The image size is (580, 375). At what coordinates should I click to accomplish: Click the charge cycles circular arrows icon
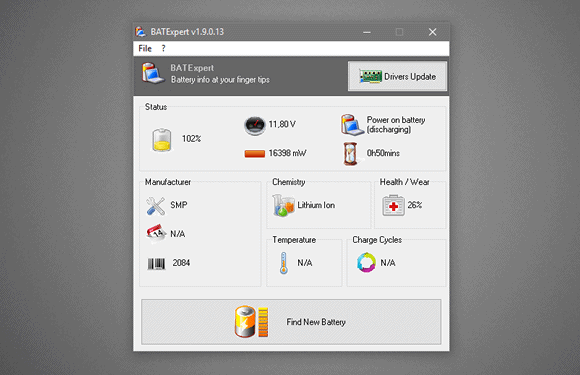[366, 263]
